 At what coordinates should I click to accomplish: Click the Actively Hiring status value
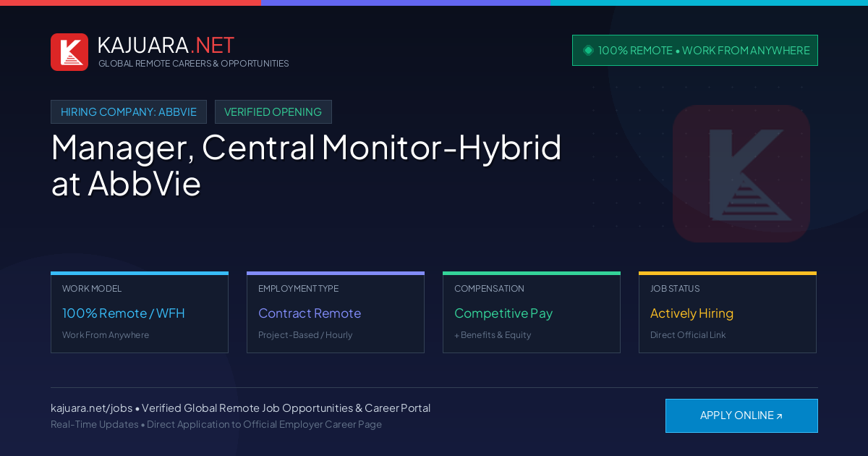(x=692, y=313)
